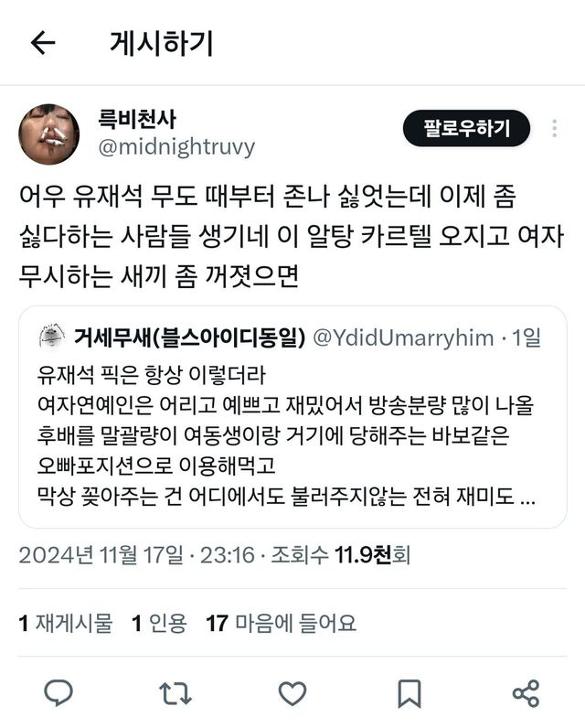This screenshot has height=728, width=585.
Task: View the 17 마음에 들어요 likes list
Action: (x=282, y=623)
